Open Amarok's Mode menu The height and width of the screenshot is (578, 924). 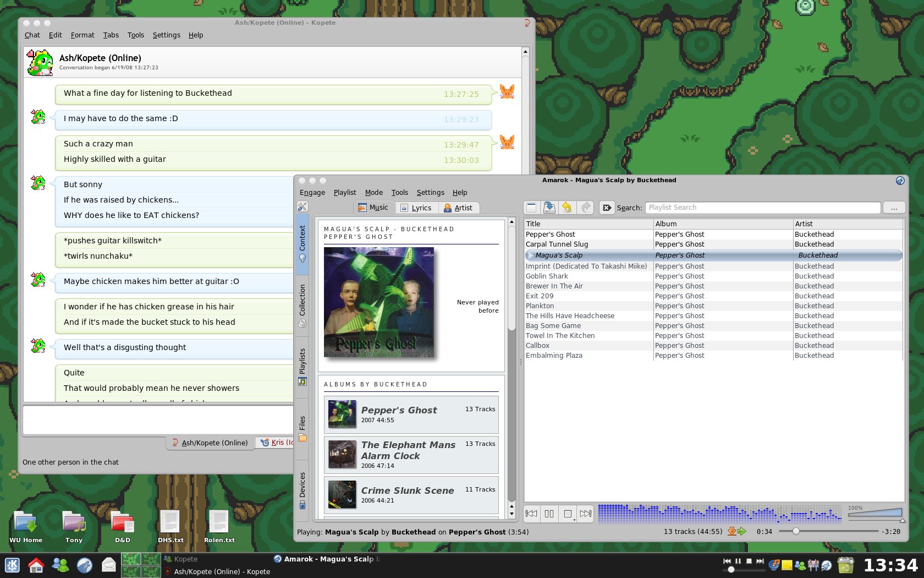(x=374, y=192)
